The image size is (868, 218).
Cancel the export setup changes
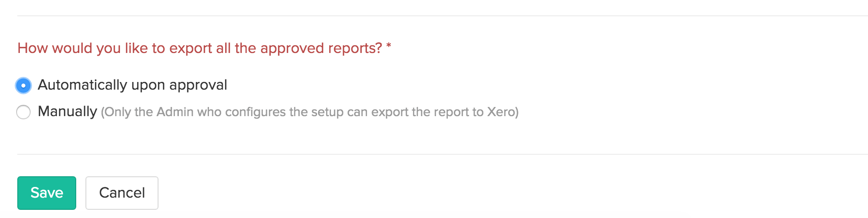coord(122,193)
